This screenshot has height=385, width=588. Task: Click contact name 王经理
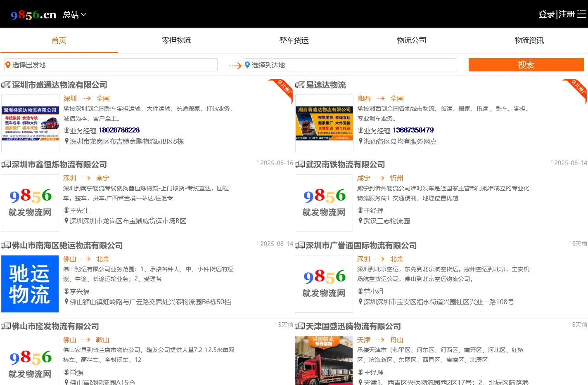[x=374, y=372]
